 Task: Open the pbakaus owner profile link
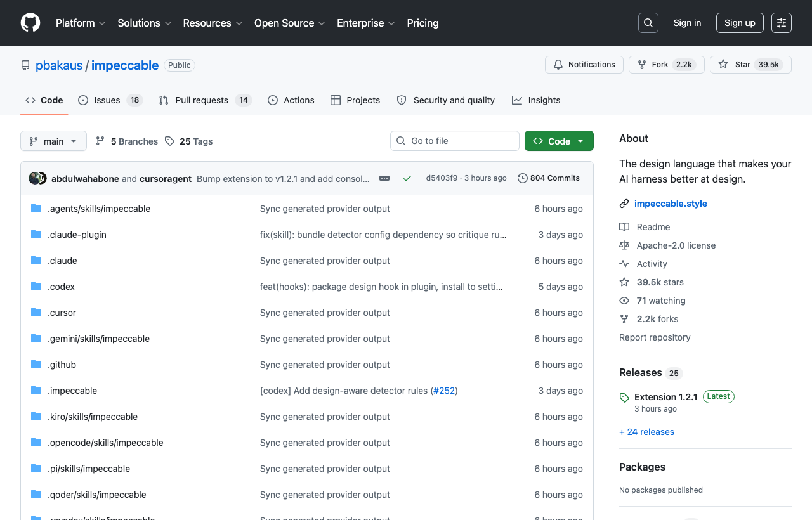pos(59,65)
